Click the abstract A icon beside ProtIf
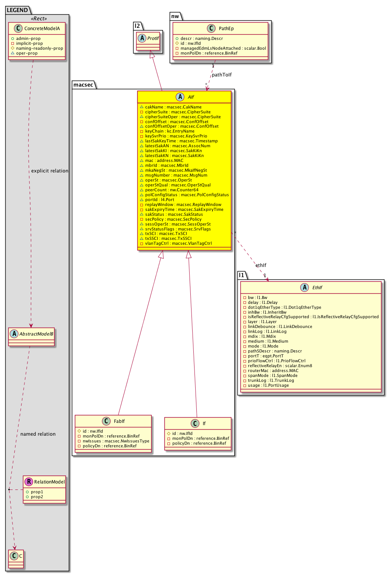 tap(142, 38)
